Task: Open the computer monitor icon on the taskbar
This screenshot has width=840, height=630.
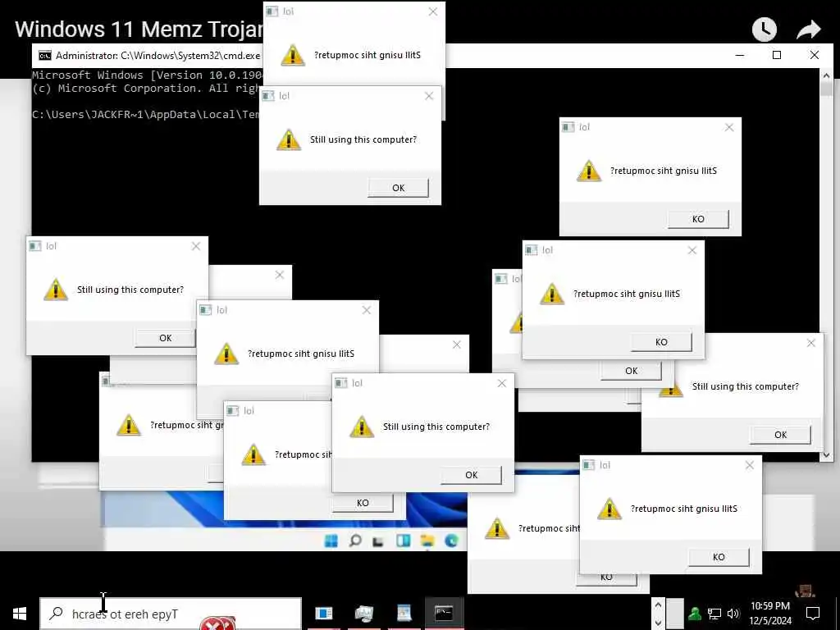Action: 363,613
